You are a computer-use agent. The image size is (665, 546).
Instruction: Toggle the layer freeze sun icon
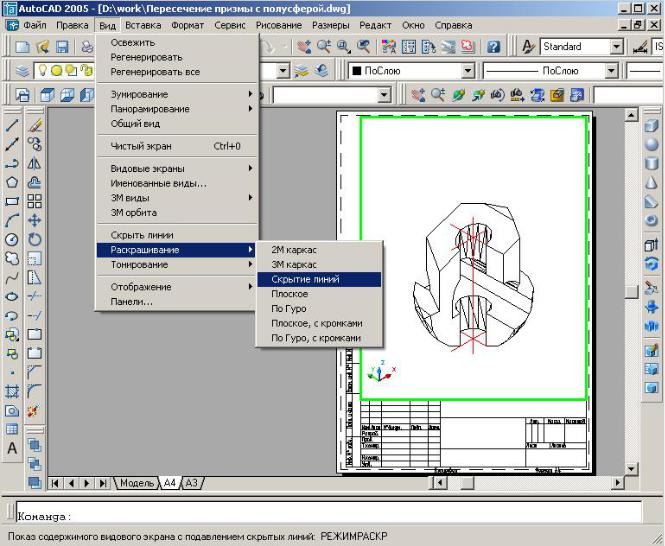(x=56, y=71)
